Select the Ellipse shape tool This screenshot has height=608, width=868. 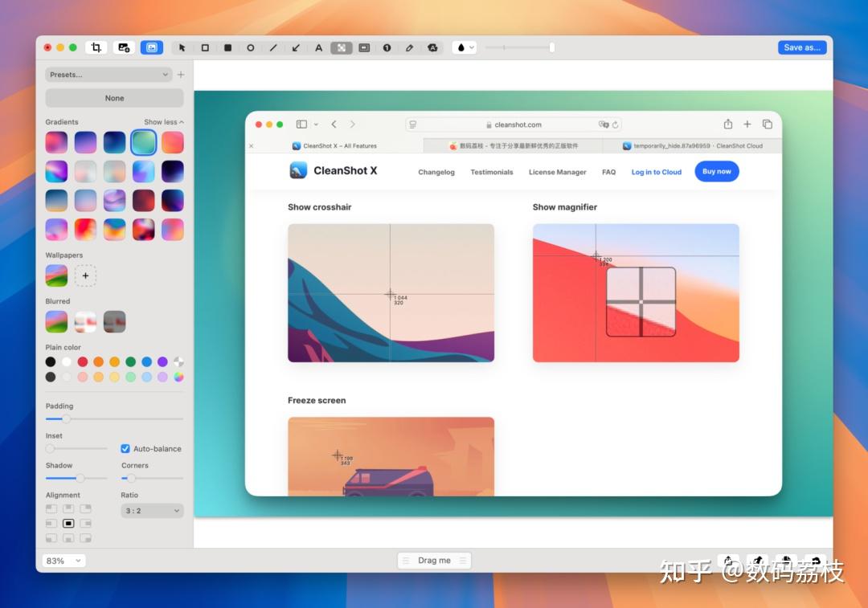click(x=250, y=48)
